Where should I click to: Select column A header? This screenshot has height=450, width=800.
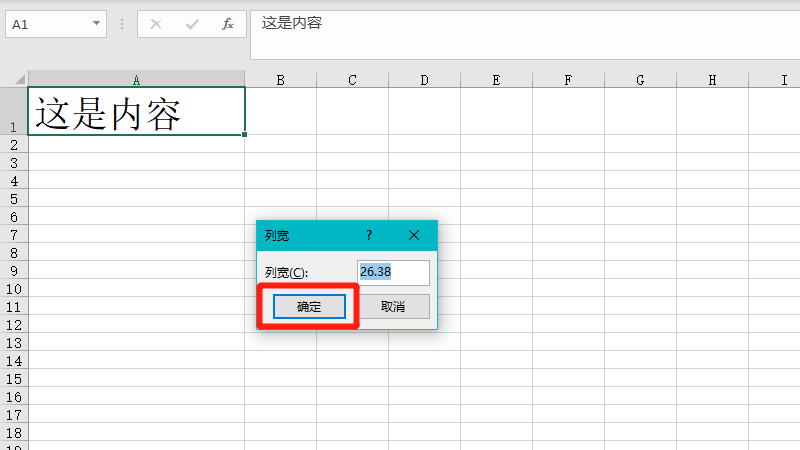point(136,79)
